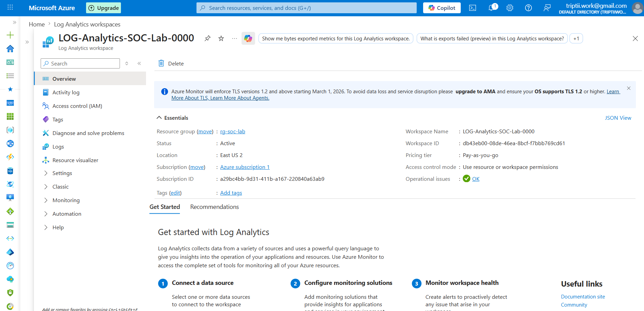The width and height of the screenshot is (644, 311).
Task: Click the OK operational issues link
Action: pos(476,179)
